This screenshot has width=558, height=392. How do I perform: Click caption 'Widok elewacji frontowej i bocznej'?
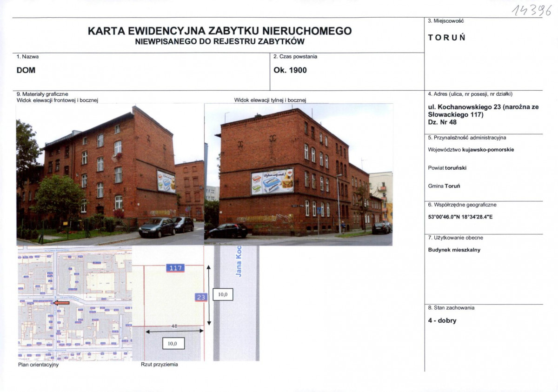click(57, 100)
